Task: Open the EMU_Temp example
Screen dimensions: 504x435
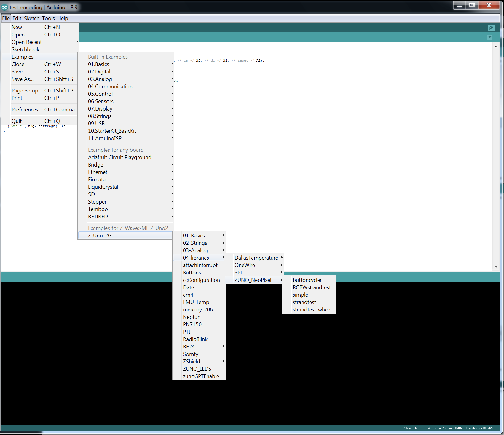Action: (199, 302)
